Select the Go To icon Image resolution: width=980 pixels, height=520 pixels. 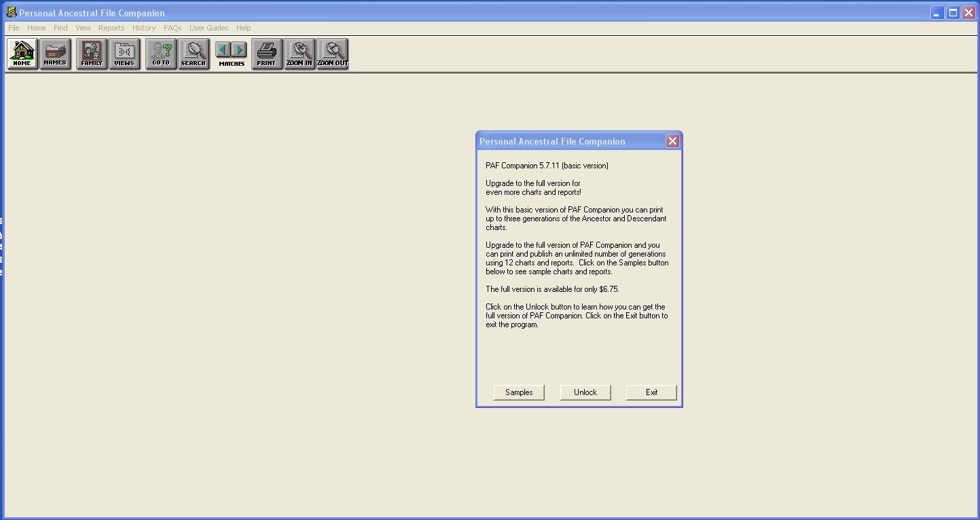[x=160, y=54]
